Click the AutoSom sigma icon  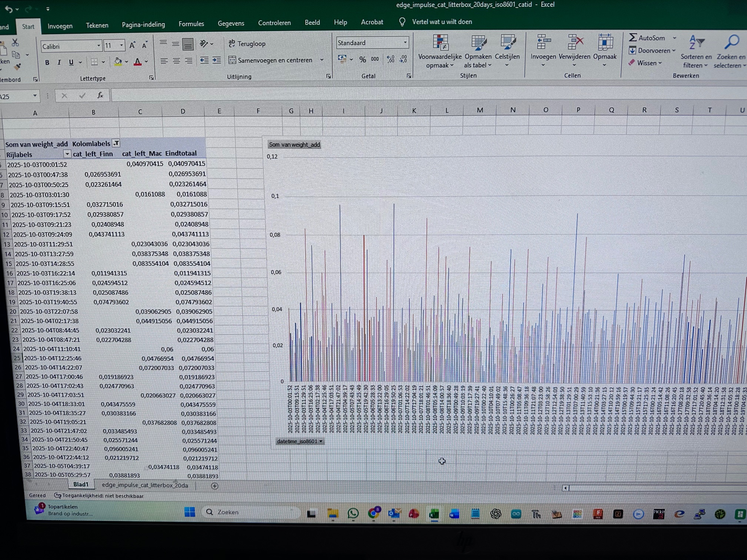tap(633, 37)
